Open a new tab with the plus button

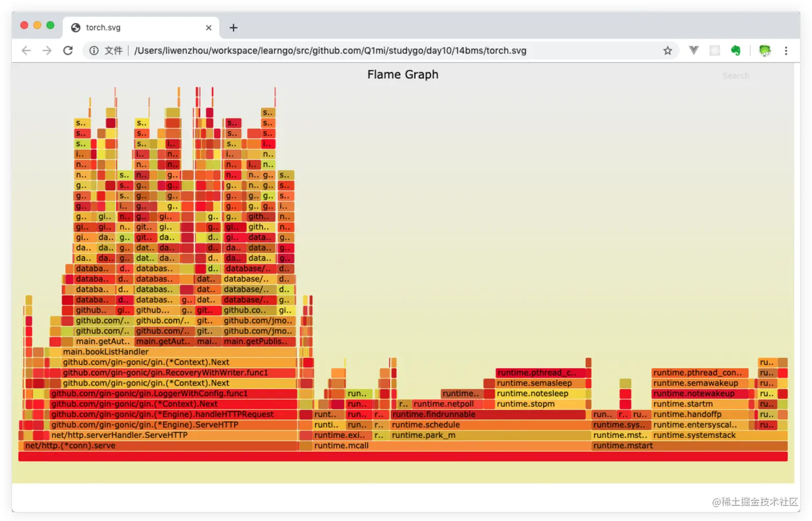[234, 28]
